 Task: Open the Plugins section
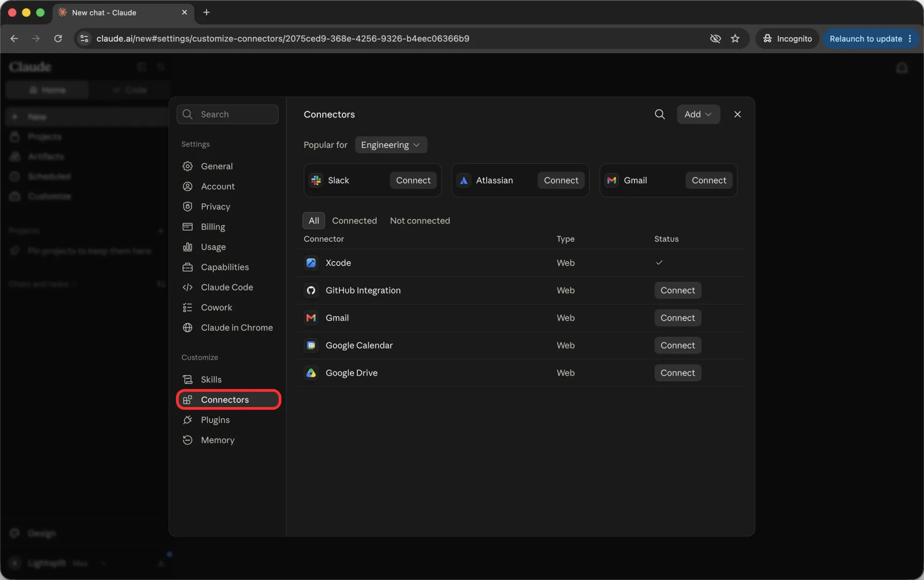[228, 420]
